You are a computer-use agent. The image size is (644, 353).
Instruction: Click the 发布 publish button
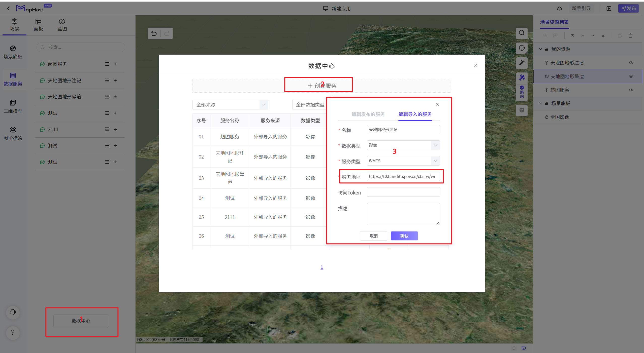click(x=628, y=8)
